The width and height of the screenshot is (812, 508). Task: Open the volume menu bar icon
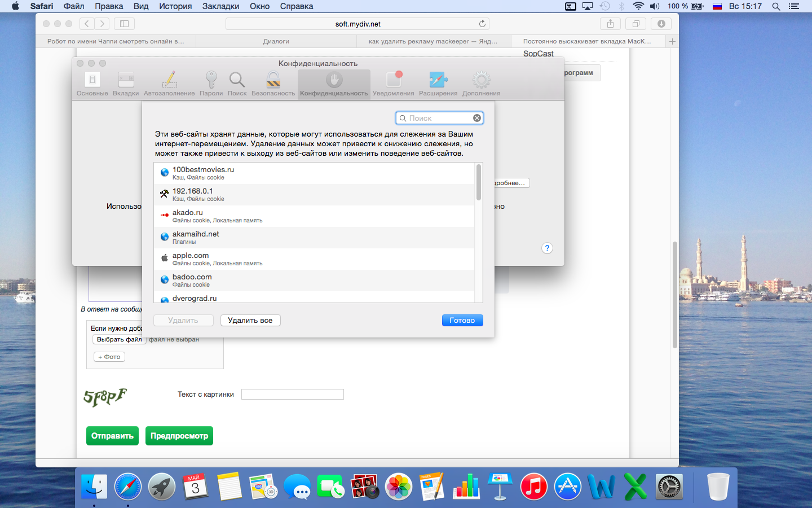coord(655,6)
